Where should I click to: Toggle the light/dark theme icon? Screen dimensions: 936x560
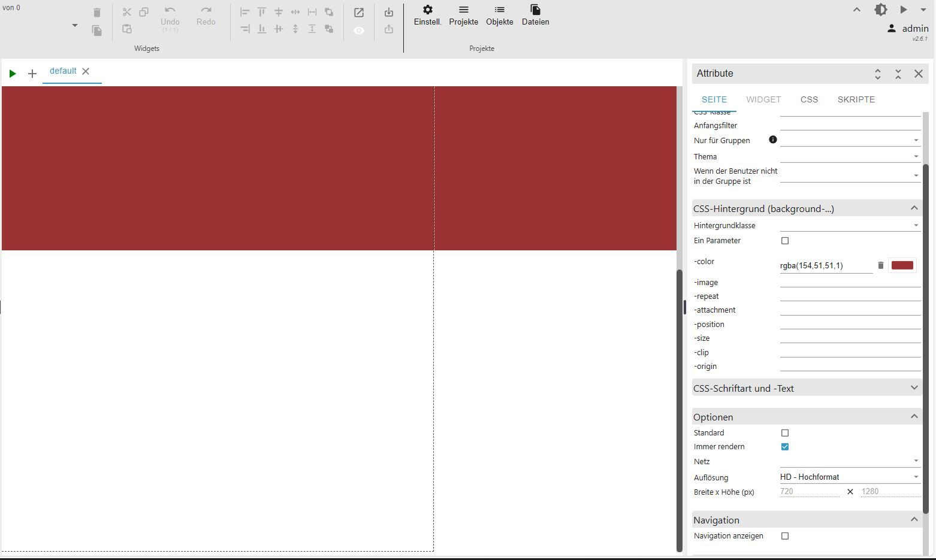point(880,10)
